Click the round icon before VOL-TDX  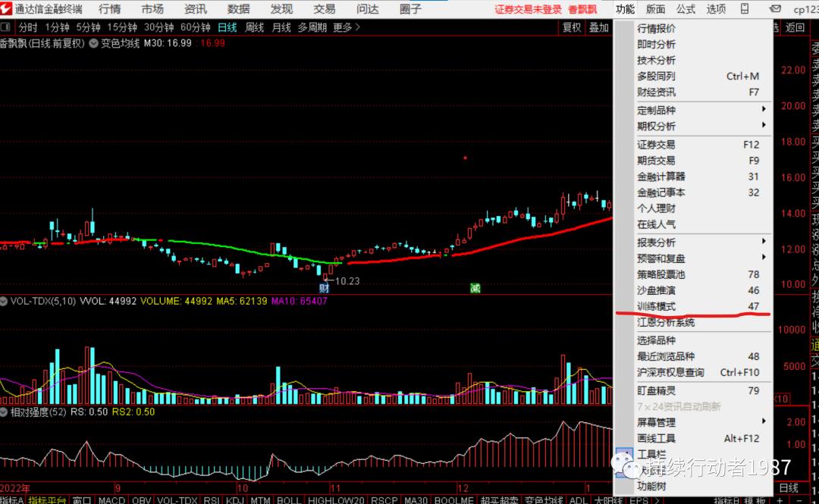pos(5,302)
